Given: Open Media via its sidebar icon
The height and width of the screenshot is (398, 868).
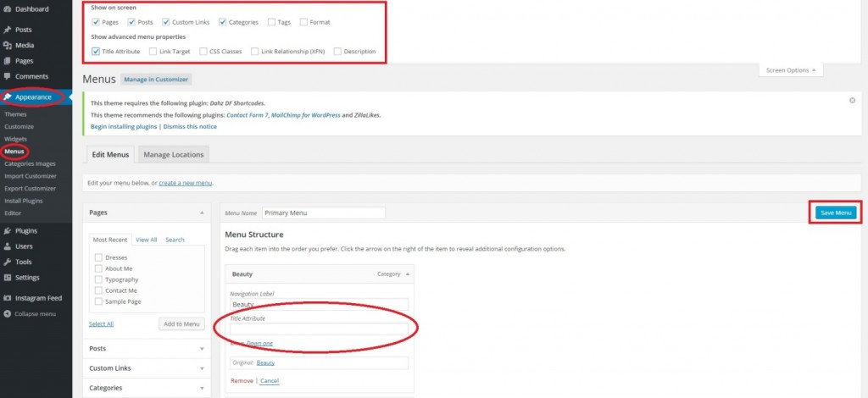Looking at the screenshot, I should 8,45.
